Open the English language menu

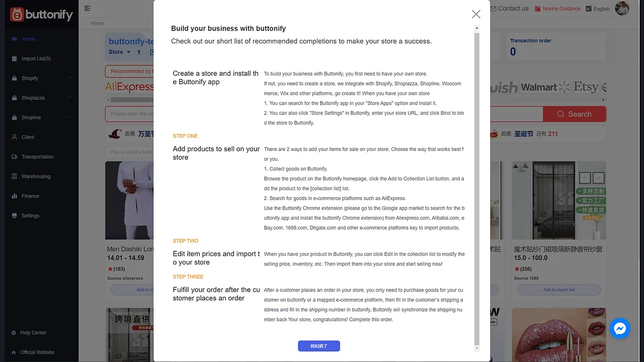(597, 9)
